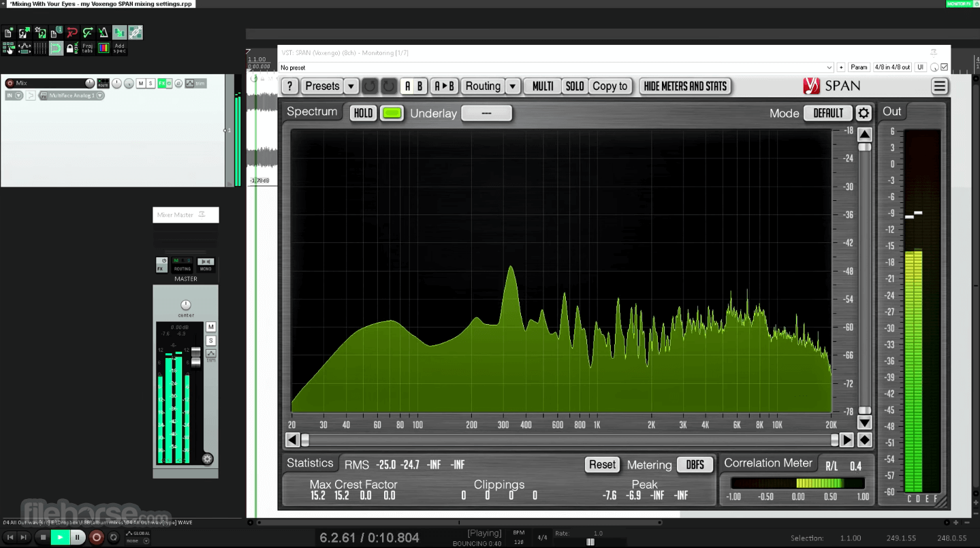Viewport: 980px width, 548px height.
Task: Open spectrum mode settings gear
Action: (864, 113)
